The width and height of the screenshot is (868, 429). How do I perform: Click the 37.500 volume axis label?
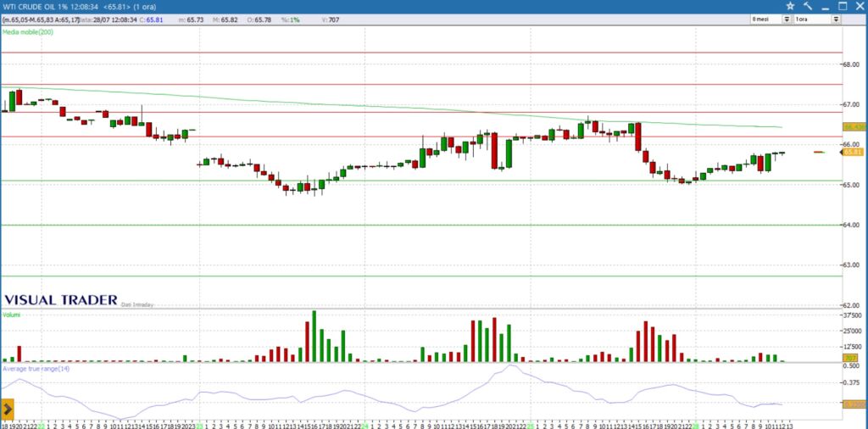[853, 315]
